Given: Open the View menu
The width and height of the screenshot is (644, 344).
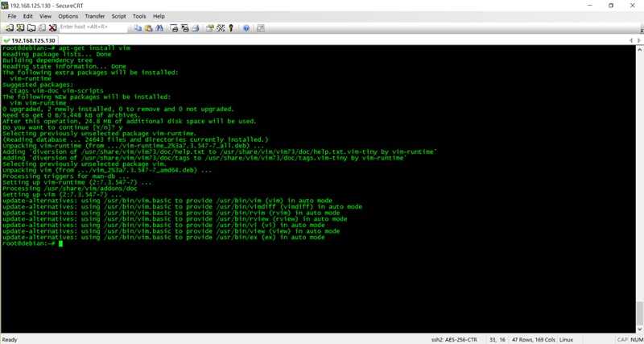Looking at the screenshot, I should click(45, 16).
